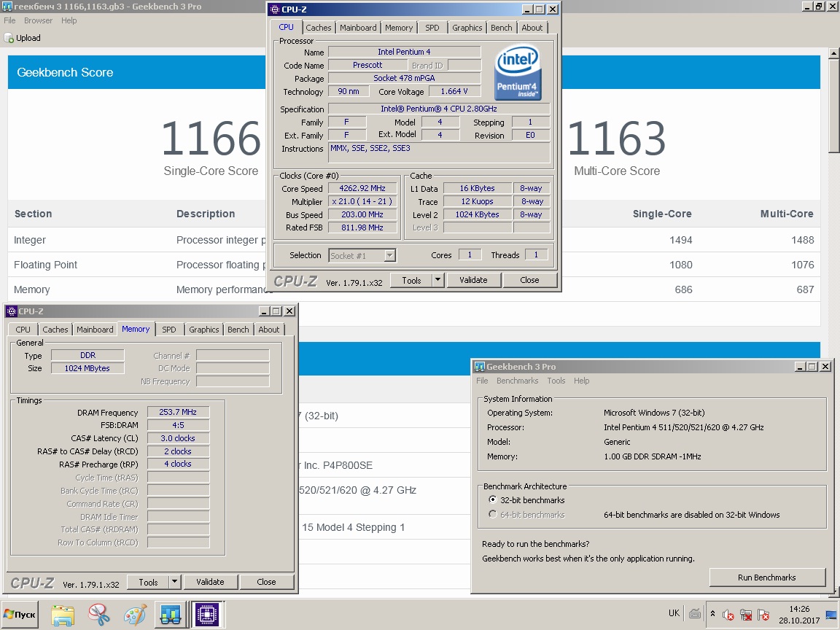Click the Пуск Start button
This screenshot has height=630, width=840.
pos(20,615)
